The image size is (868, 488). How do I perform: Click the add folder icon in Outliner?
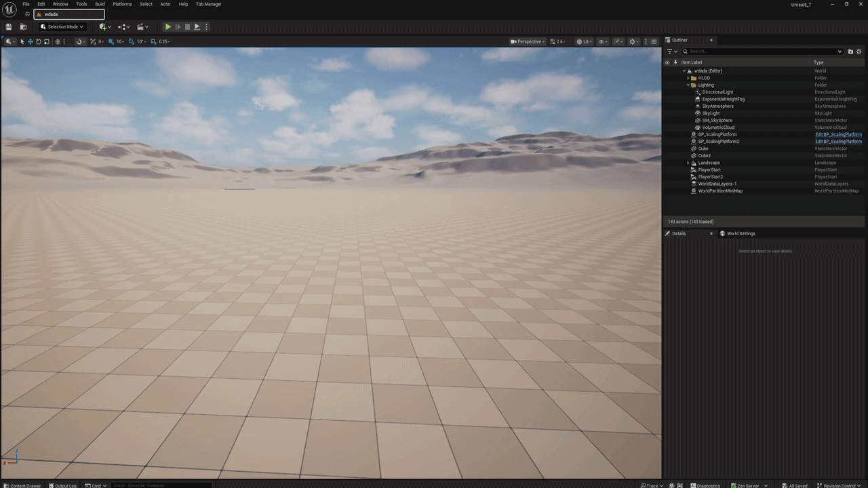click(850, 52)
